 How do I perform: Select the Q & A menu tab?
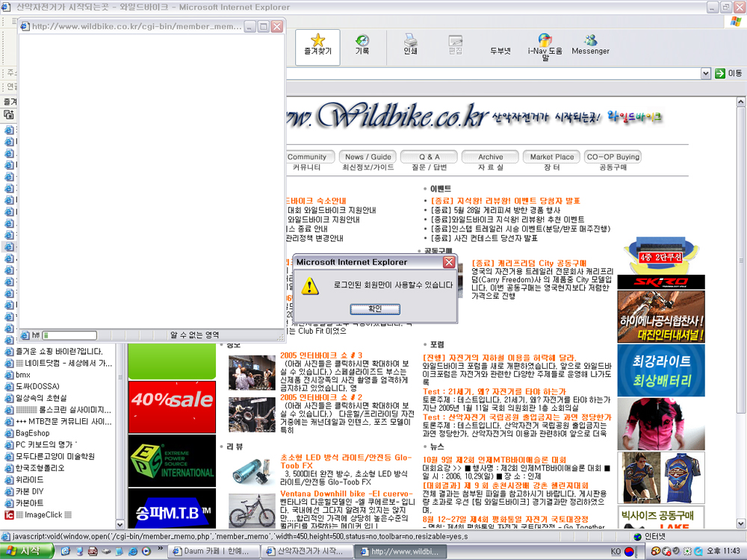click(x=429, y=158)
